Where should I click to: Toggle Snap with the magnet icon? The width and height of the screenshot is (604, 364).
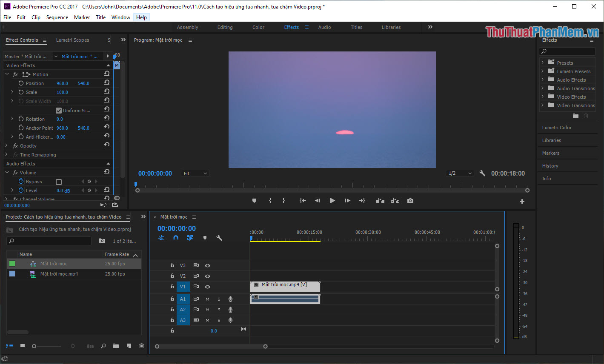(x=175, y=238)
